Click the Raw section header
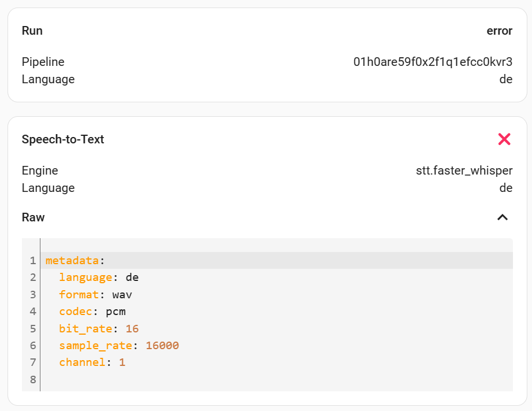This screenshot has height=411, width=532. click(x=33, y=217)
